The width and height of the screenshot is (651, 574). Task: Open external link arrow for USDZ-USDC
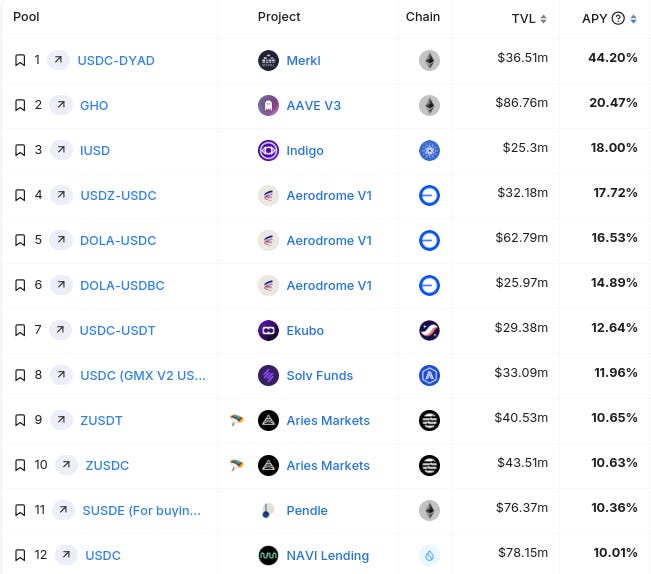pos(61,195)
